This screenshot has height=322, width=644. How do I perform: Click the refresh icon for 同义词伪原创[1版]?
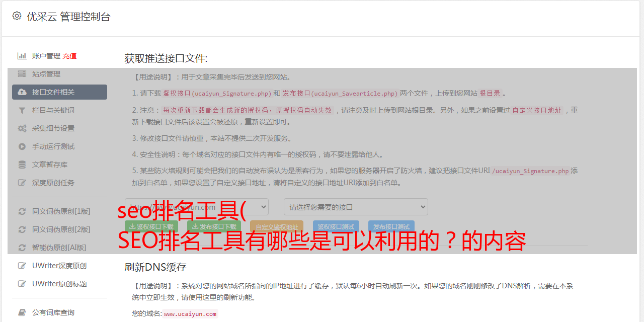point(22,211)
